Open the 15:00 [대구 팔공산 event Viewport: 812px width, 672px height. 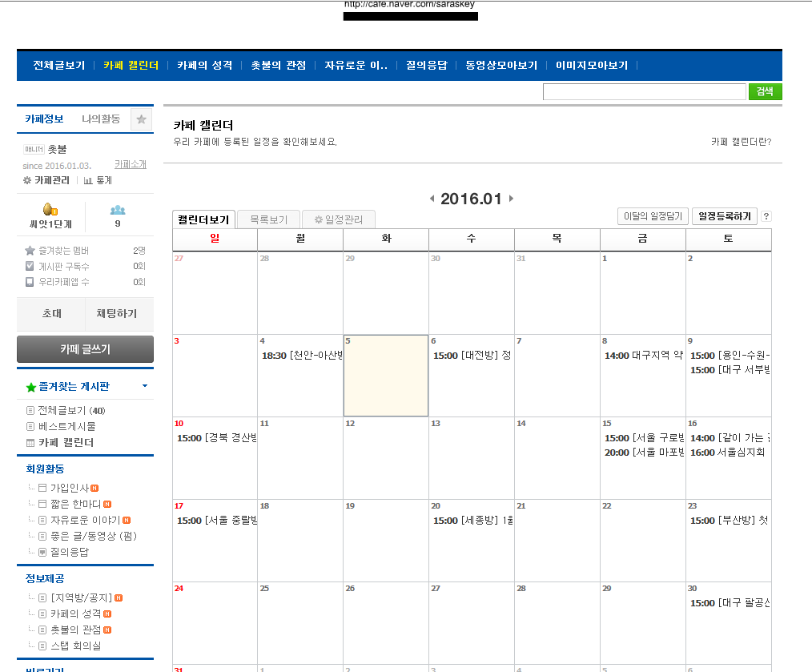click(730, 603)
